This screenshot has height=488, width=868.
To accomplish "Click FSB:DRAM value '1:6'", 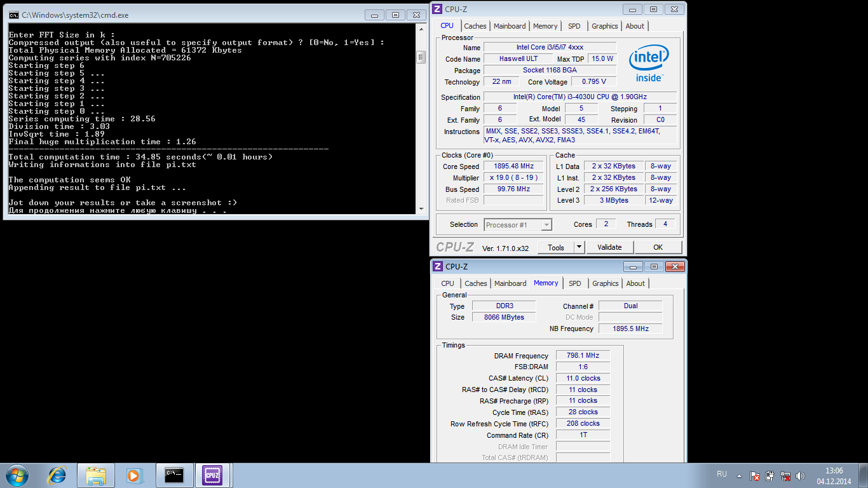I will tap(583, 367).
